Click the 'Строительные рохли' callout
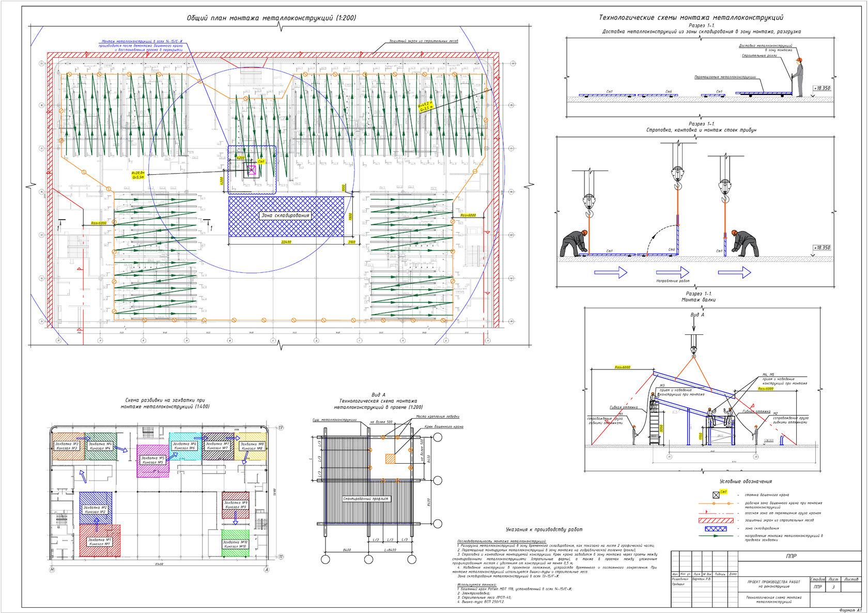Viewport: 868px width, 613px height. pyautogui.click(x=759, y=56)
